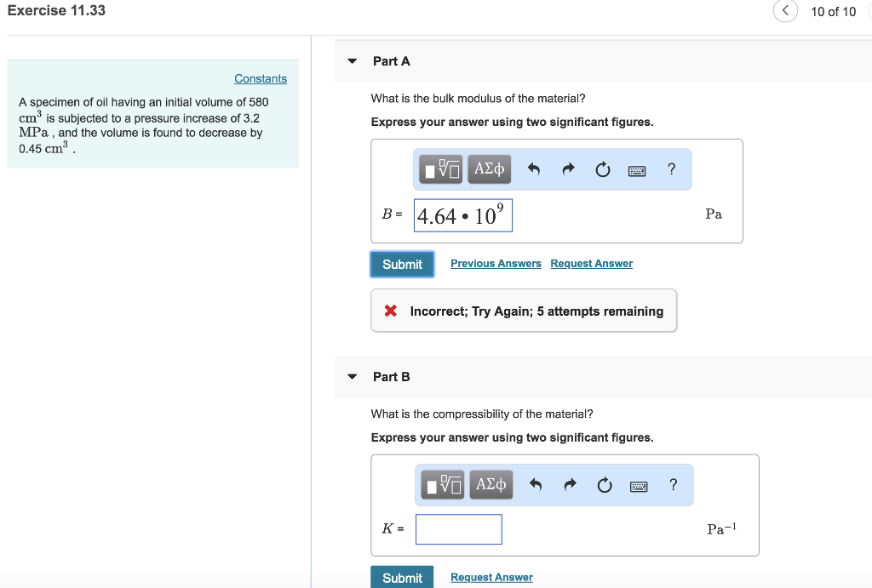The width and height of the screenshot is (872, 588).
Task: Click inside the K value input field
Action: 458,529
